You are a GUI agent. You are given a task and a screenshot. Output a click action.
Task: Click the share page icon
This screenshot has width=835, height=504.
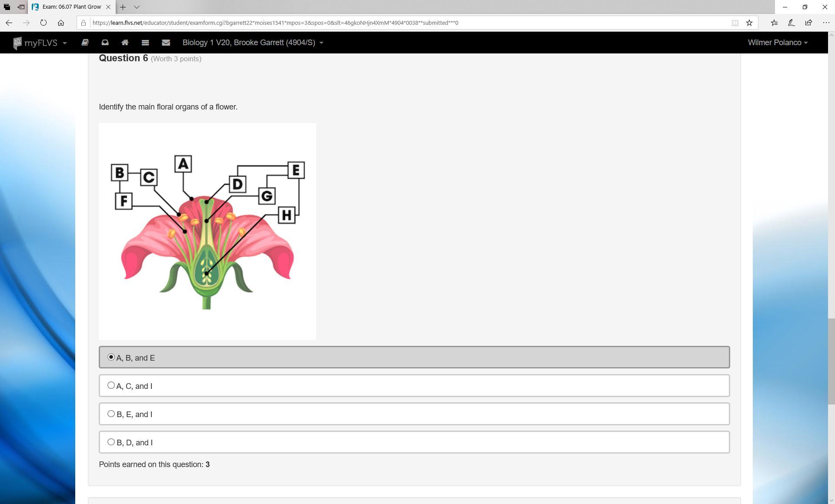pos(808,23)
